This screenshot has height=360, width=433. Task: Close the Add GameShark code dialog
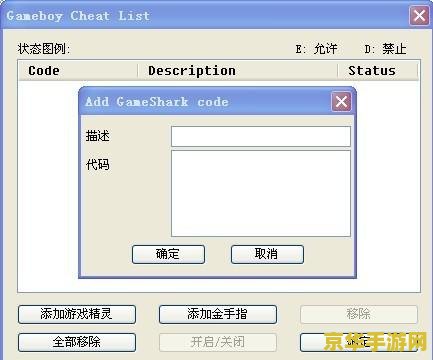tap(341, 102)
